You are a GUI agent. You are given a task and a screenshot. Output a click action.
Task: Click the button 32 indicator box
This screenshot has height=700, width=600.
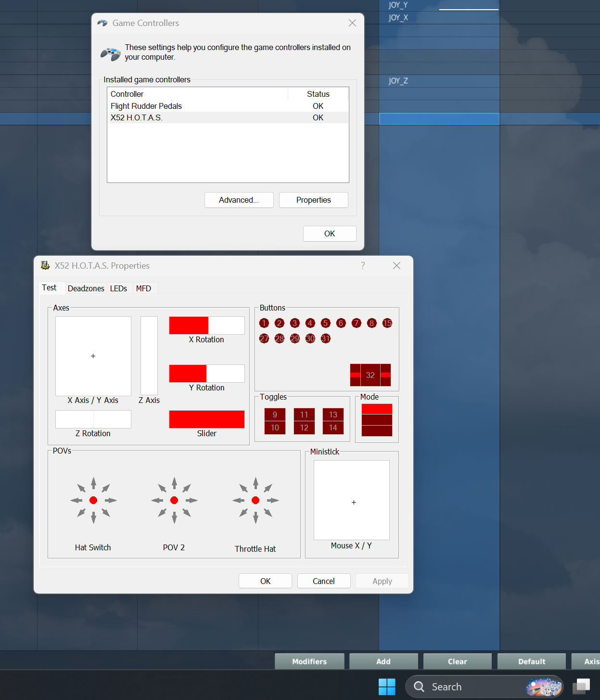click(x=370, y=375)
